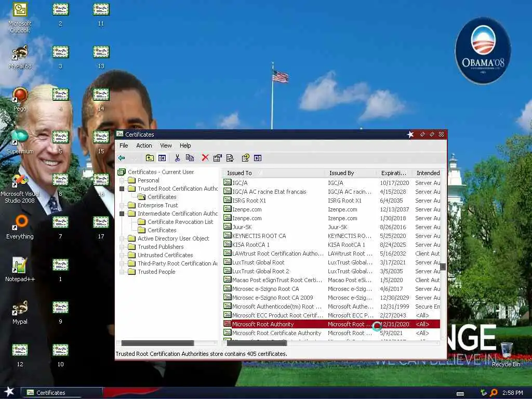Toggle the Show/Hide Action Pane toolbar icon
532x399 pixels.
[258, 158]
